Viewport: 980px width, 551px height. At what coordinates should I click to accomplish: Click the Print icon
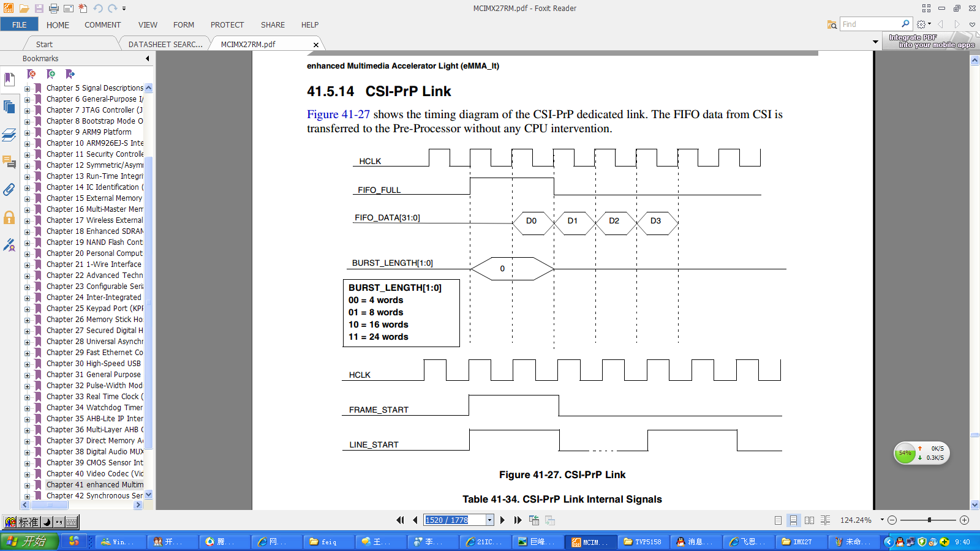tap(54, 9)
